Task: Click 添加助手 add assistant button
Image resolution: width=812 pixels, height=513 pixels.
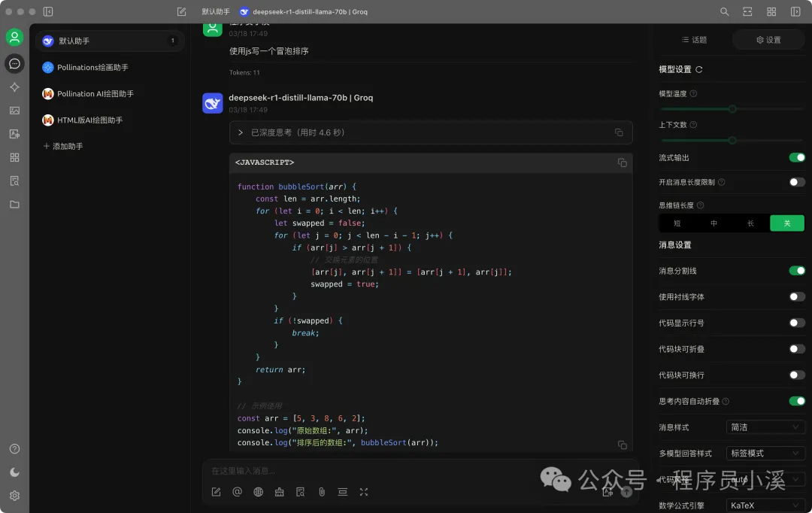Action: (x=63, y=146)
